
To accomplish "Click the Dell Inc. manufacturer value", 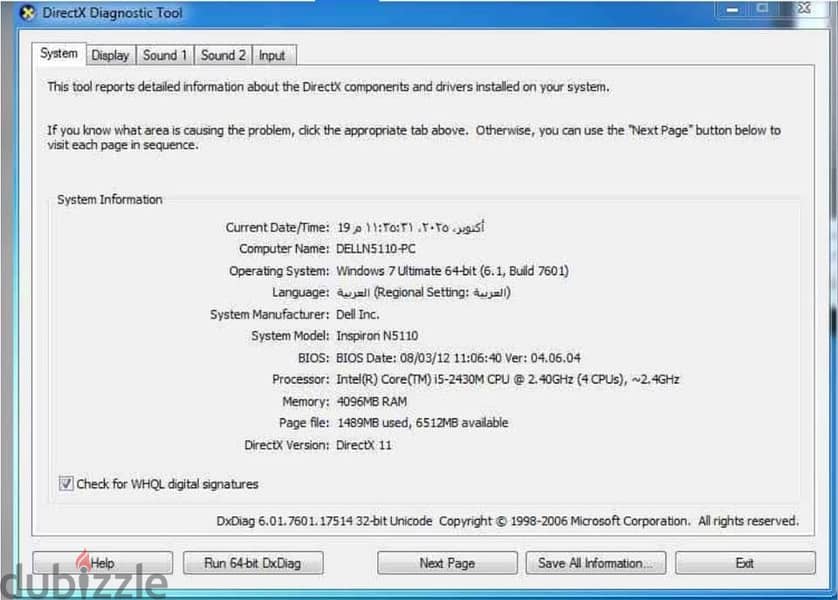I will click(x=358, y=314).
